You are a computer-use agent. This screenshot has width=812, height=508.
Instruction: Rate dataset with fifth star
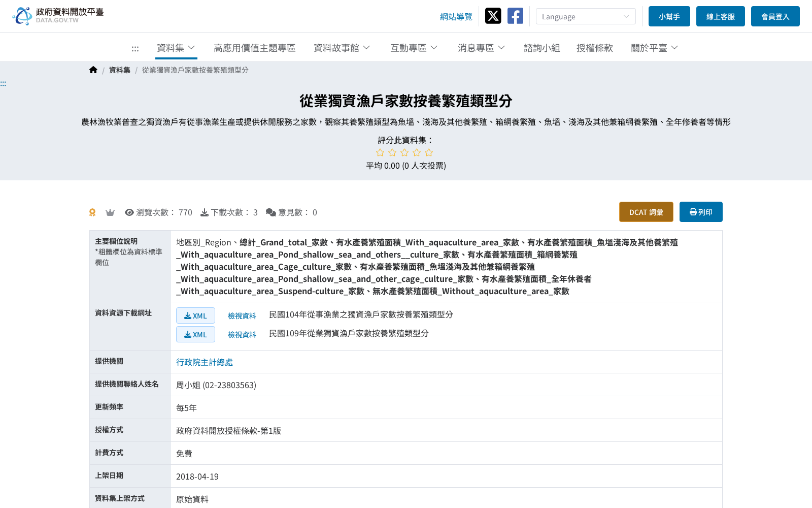pyautogui.click(x=429, y=152)
